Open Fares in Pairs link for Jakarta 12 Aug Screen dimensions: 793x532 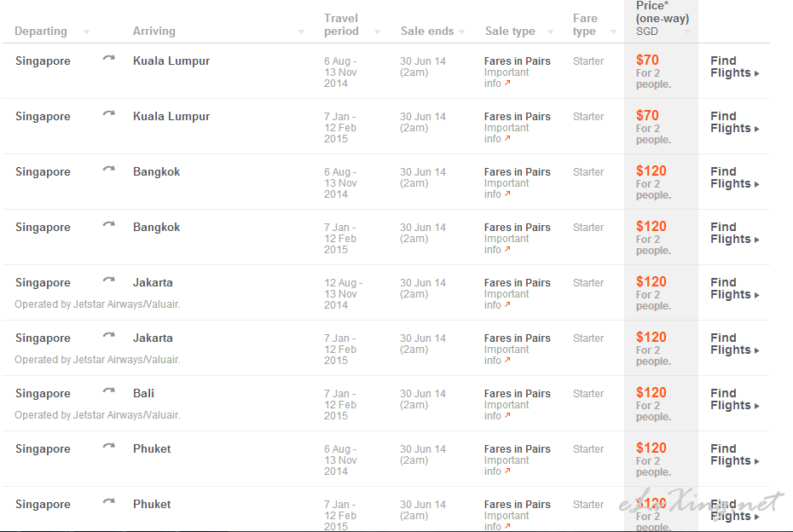tap(517, 283)
